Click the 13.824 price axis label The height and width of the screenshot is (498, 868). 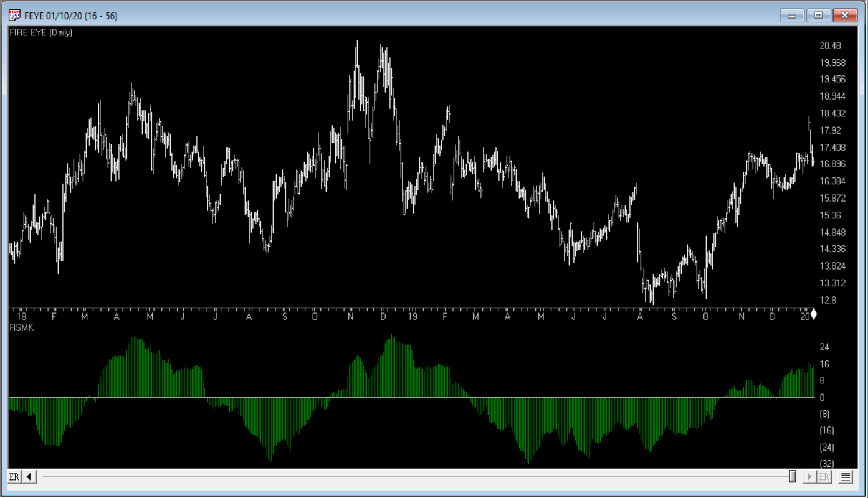click(x=833, y=266)
